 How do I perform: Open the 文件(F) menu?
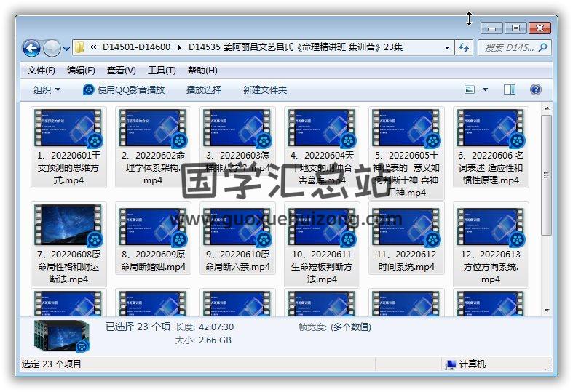(42, 71)
